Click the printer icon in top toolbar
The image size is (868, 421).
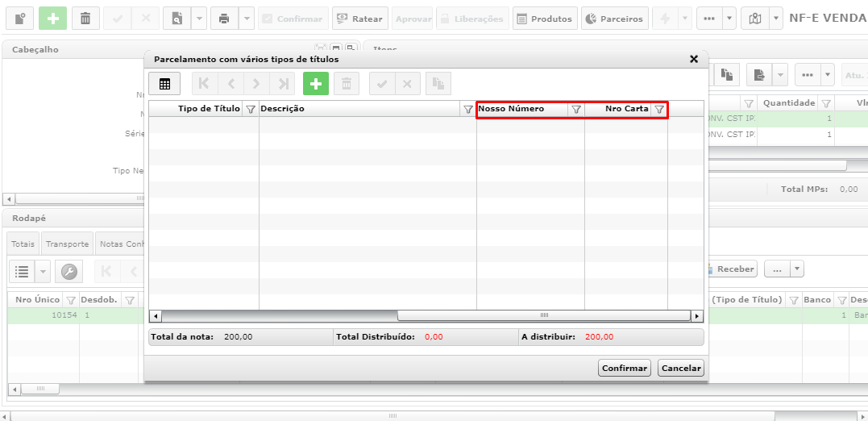(x=223, y=19)
